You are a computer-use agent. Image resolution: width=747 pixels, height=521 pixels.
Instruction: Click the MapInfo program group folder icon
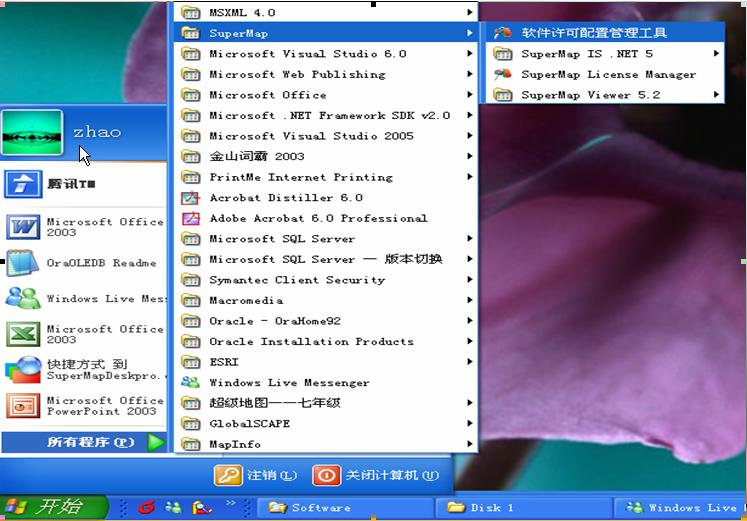point(191,444)
